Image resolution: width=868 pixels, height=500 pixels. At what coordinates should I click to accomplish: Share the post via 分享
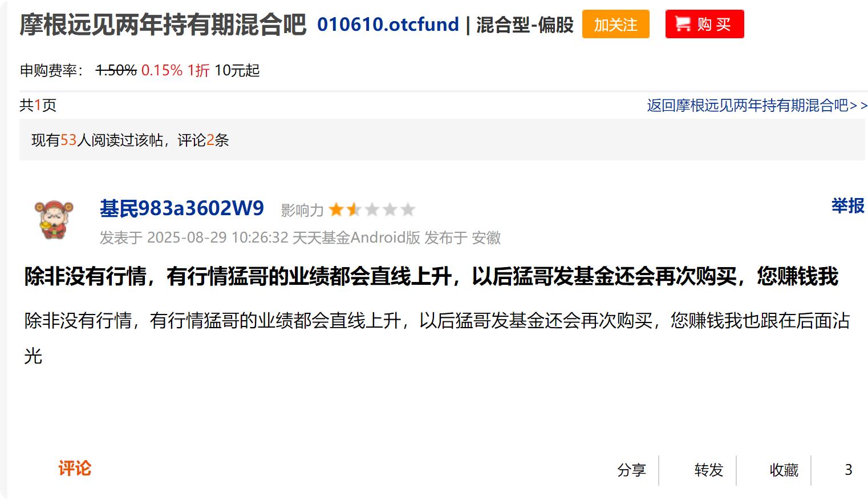pyautogui.click(x=631, y=470)
